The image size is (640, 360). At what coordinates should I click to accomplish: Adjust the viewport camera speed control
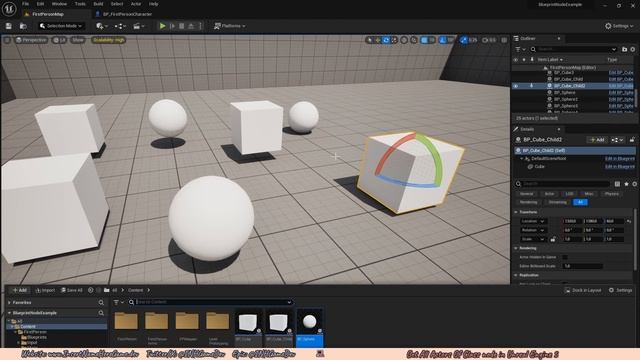point(489,40)
